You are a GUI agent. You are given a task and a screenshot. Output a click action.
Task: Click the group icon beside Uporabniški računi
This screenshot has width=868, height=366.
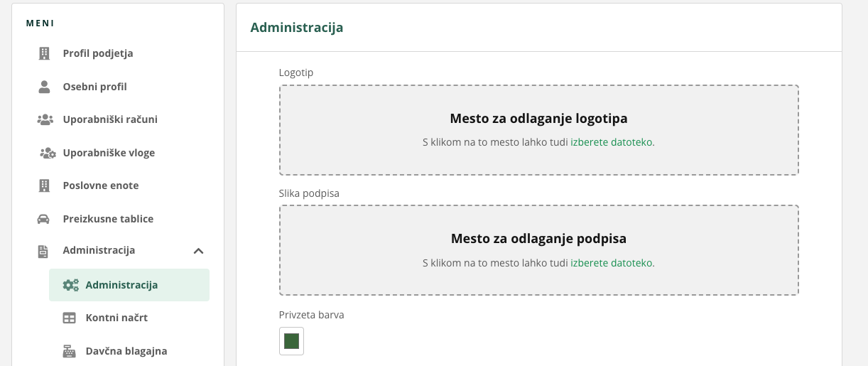click(x=45, y=119)
